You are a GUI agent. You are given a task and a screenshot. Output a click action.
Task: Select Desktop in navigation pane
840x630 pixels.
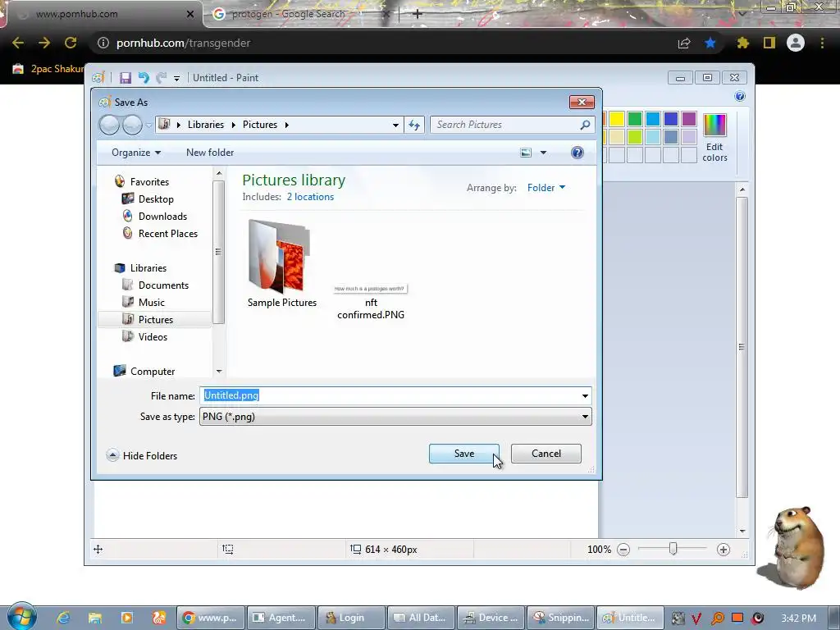click(156, 199)
